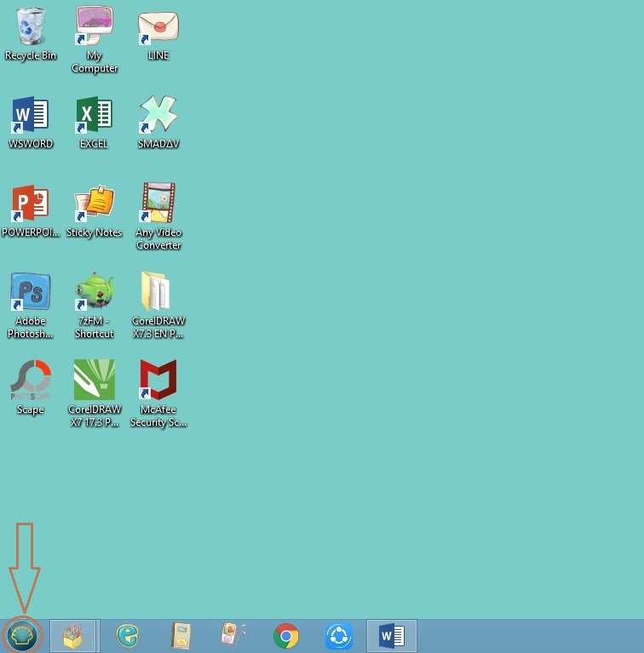This screenshot has width=644, height=653.
Task: Select Any Video Converter icon
Action: click(158, 203)
